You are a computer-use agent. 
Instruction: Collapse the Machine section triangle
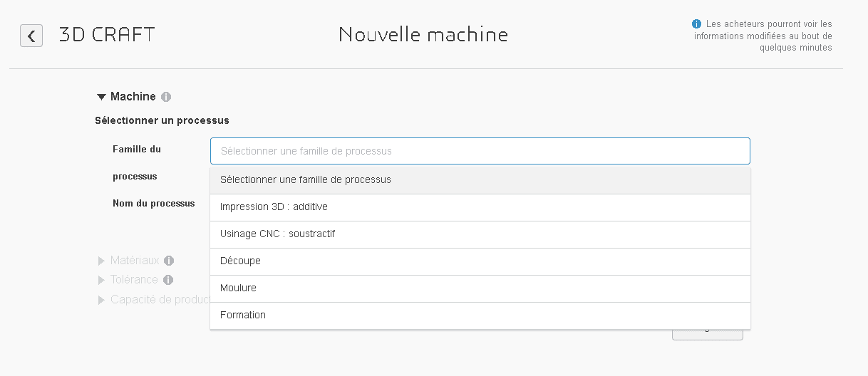[x=101, y=97]
